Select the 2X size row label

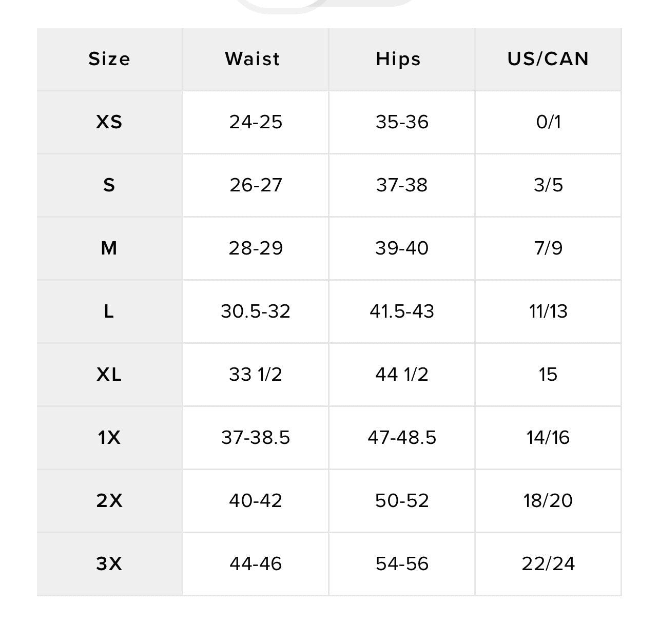(109, 501)
